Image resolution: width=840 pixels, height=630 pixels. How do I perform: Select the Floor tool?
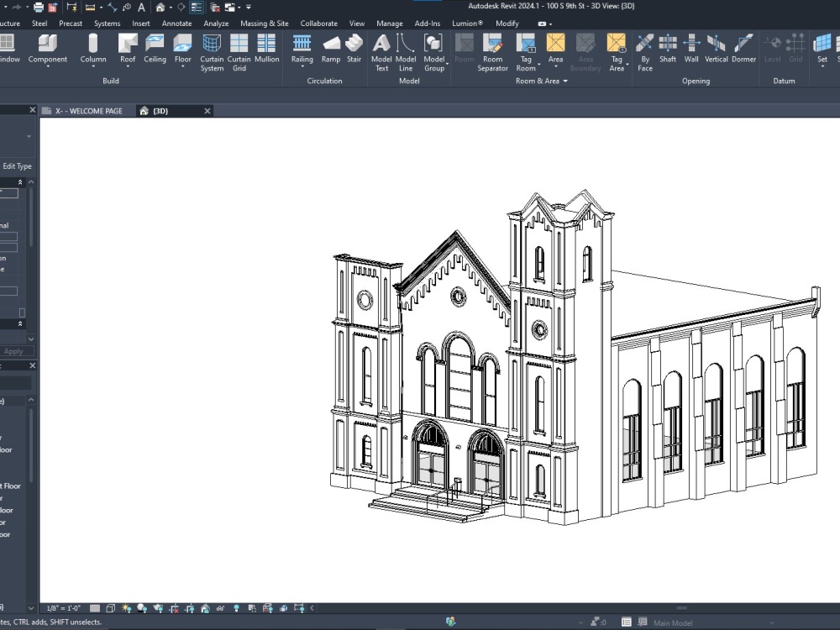point(182,48)
